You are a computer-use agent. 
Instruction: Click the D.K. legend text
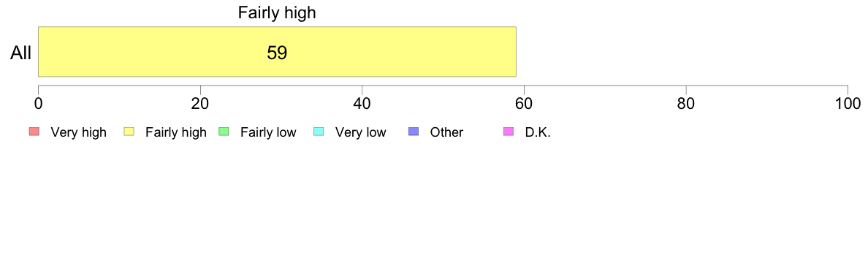pyautogui.click(x=538, y=132)
